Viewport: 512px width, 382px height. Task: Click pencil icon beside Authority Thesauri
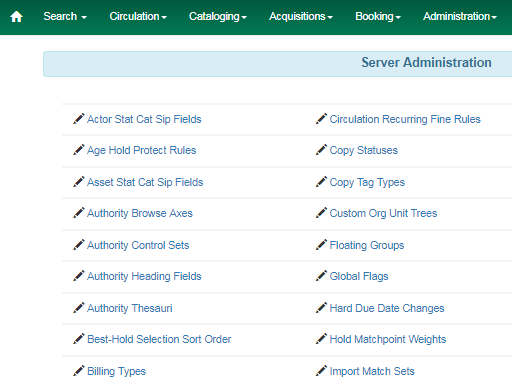[79, 308]
